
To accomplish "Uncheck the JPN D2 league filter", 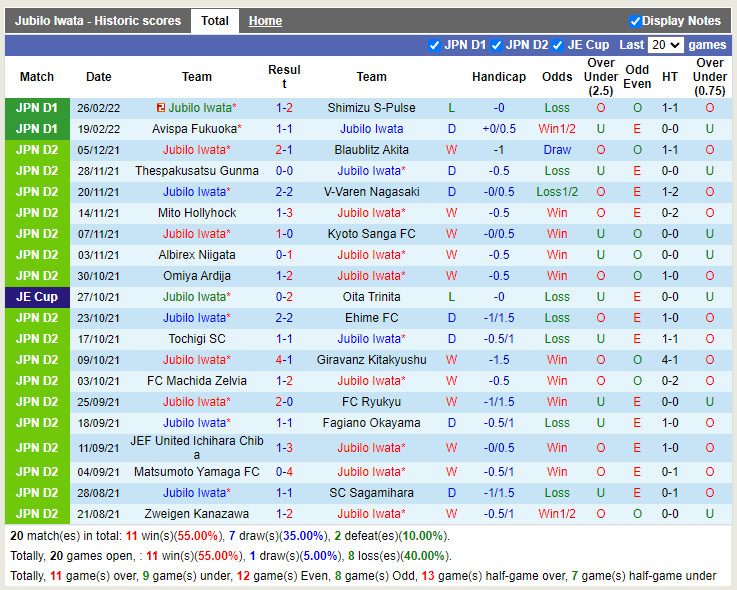I will click(497, 45).
